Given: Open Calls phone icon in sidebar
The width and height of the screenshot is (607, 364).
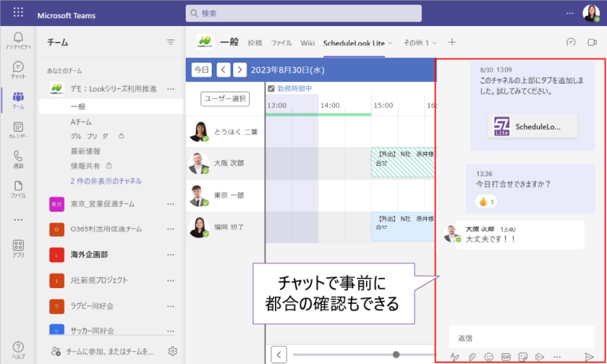Looking at the screenshot, I should [x=17, y=159].
